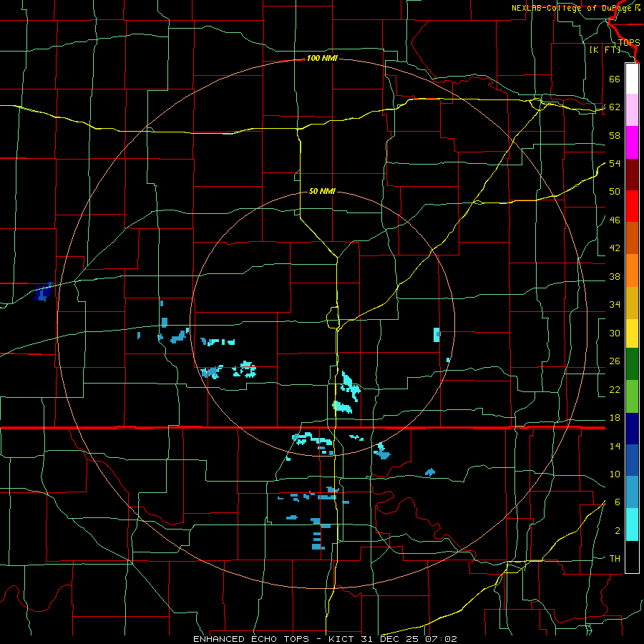The image size is (644, 644).
Task: Click the 54 legend value
Action: pos(615,163)
